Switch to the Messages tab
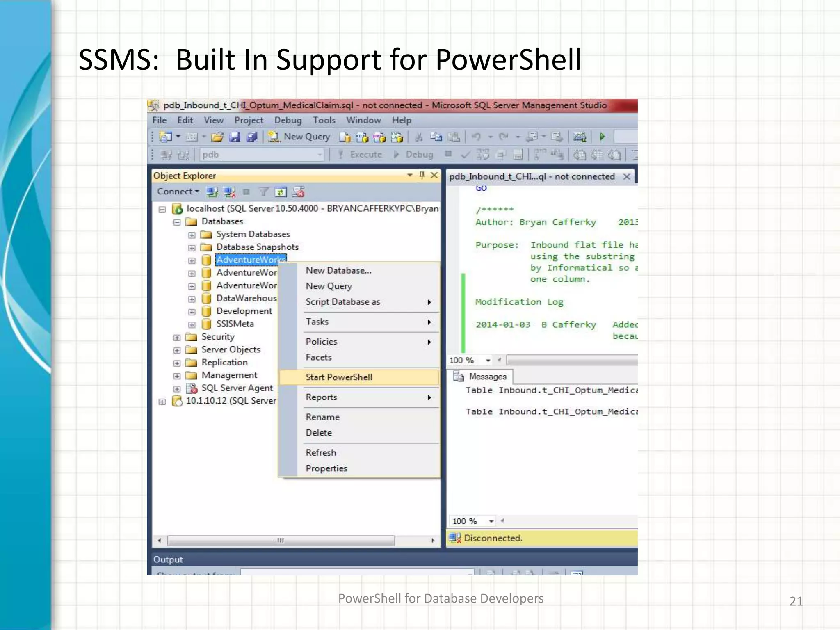This screenshot has width=840, height=630. tap(486, 377)
